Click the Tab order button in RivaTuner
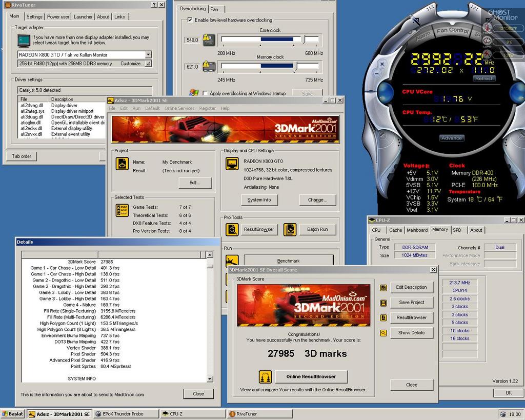Image resolution: width=525 pixels, height=420 pixels. (x=22, y=156)
